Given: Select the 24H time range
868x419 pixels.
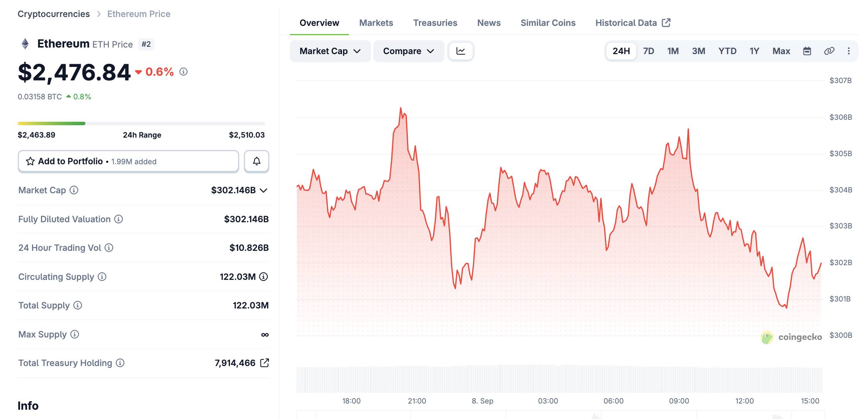Looking at the screenshot, I should coord(621,51).
